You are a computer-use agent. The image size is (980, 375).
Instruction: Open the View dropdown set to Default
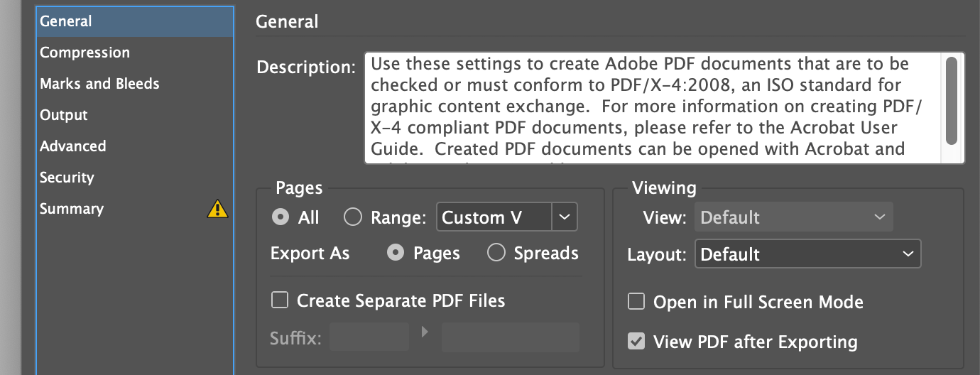point(794,217)
